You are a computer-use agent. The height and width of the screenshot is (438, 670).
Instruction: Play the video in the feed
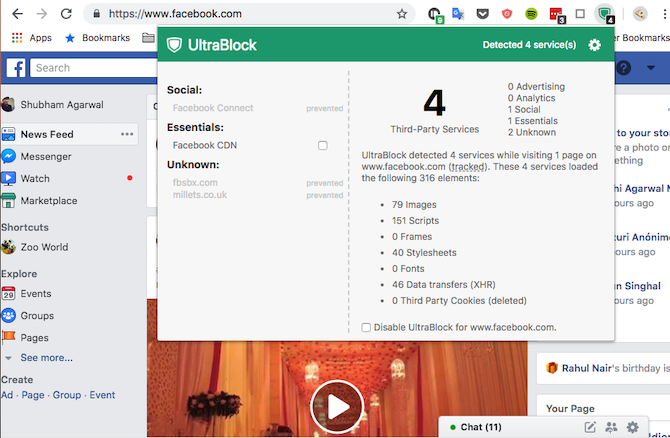click(x=337, y=407)
